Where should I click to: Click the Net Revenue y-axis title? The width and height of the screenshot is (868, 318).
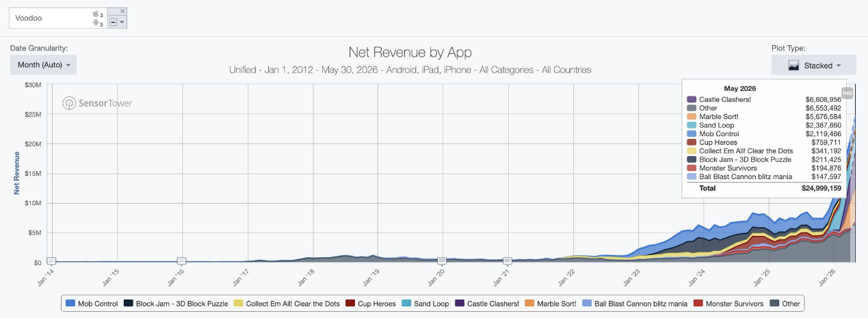(x=17, y=173)
